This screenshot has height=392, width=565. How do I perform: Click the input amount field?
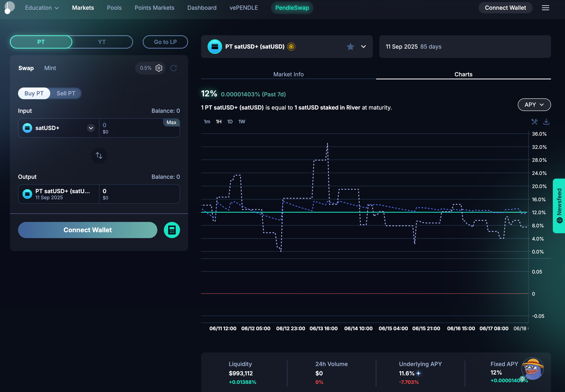click(x=140, y=128)
